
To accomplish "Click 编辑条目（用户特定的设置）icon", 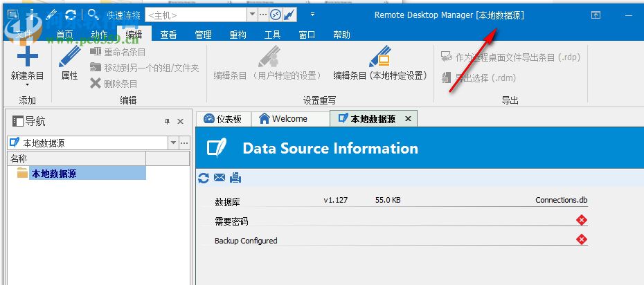I will click(269, 57).
